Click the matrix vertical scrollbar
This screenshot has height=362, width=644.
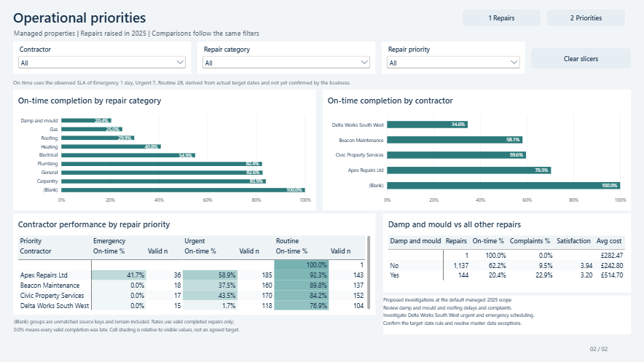point(369,272)
